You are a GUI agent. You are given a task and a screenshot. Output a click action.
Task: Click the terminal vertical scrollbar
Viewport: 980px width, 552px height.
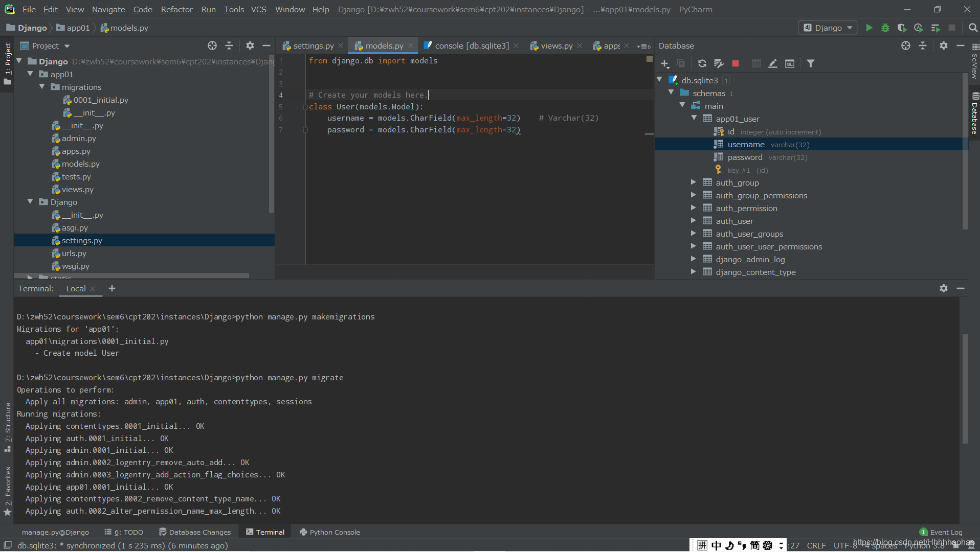click(x=965, y=388)
